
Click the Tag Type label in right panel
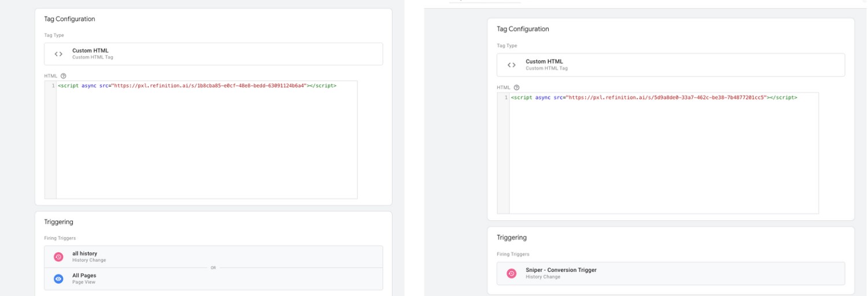(x=507, y=46)
